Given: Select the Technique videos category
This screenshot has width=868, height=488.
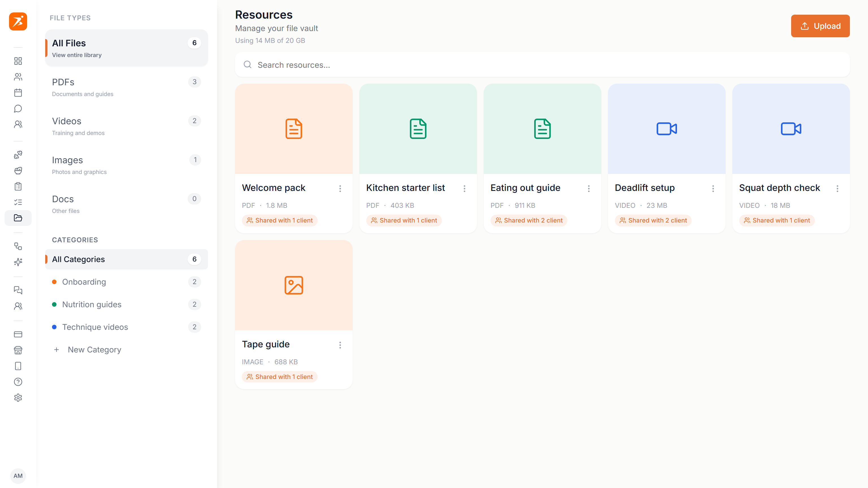Looking at the screenshot, I should click(126, 327).
